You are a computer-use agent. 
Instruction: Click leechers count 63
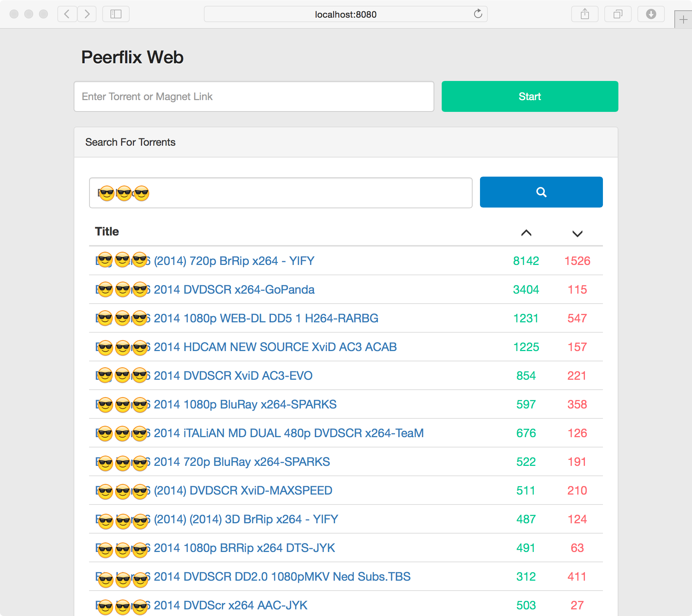pyautogui.click(x=577, y=548)
